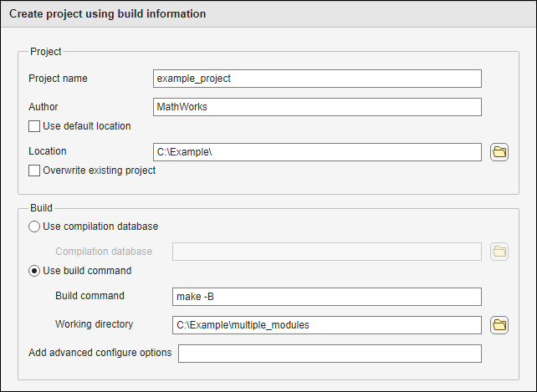
Task: Click the Working directory browse folder icon
Action: tap(499, 324)
